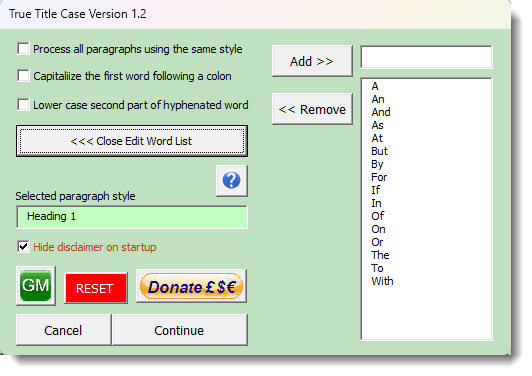Select 'Of' in the word list

click(x=377, y=216)
